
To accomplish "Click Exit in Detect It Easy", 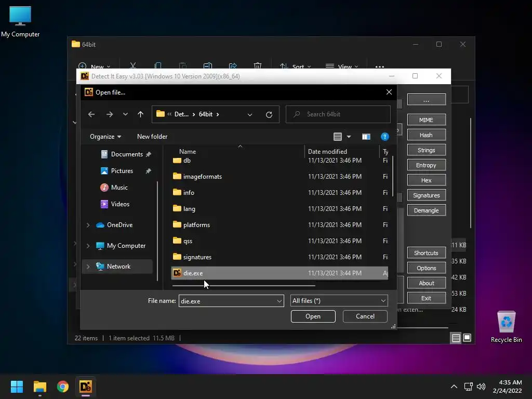I will click(x=426, y=298).
